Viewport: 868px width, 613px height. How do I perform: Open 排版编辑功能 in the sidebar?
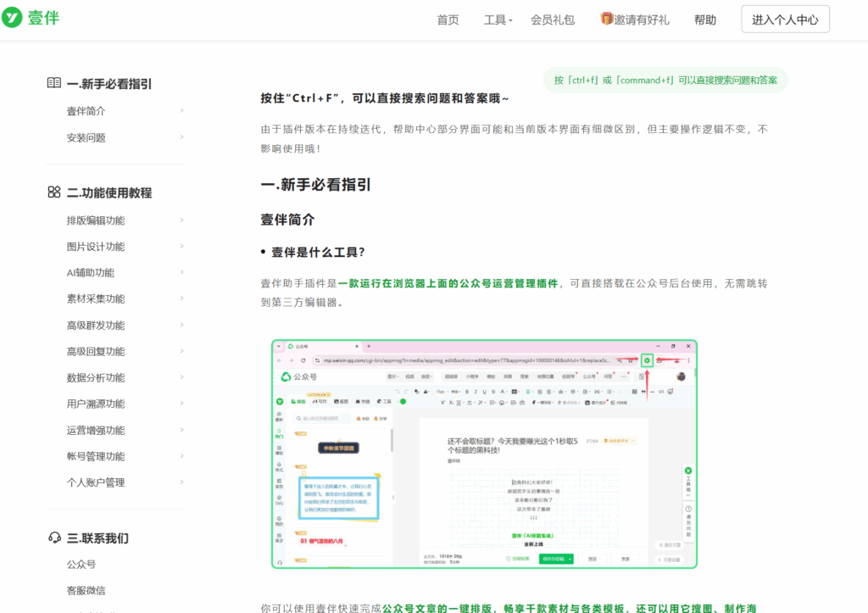pos(96,220)
